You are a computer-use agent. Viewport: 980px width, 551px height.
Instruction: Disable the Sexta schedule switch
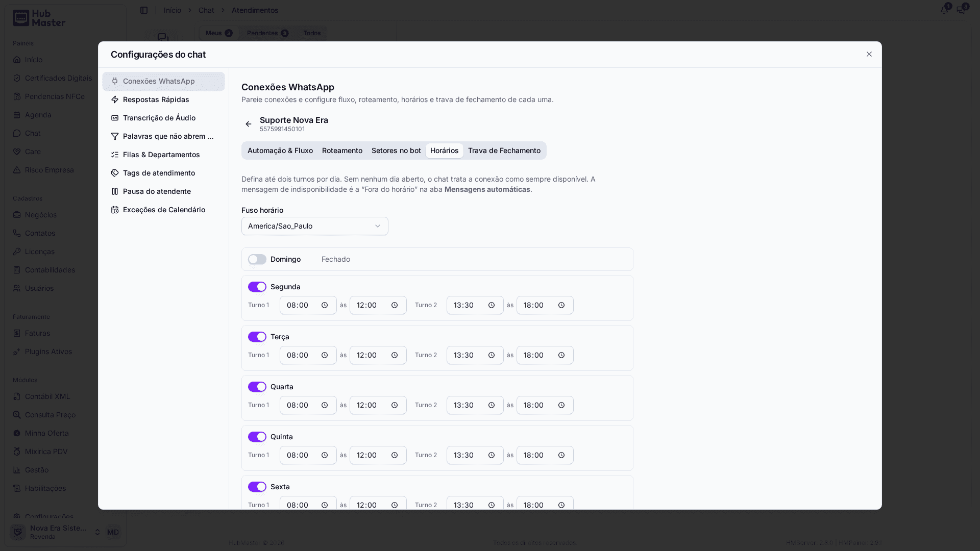257,487
